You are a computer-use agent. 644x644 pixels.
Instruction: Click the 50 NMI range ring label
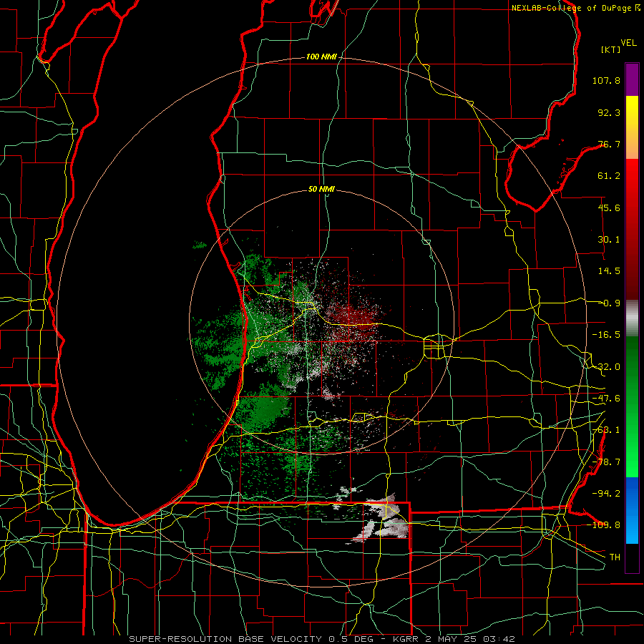pyautogui.click(x=321, y=189)
